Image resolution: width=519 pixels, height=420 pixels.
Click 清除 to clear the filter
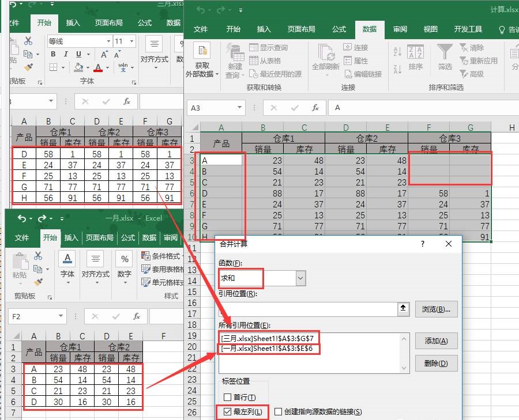coord(472,48)
